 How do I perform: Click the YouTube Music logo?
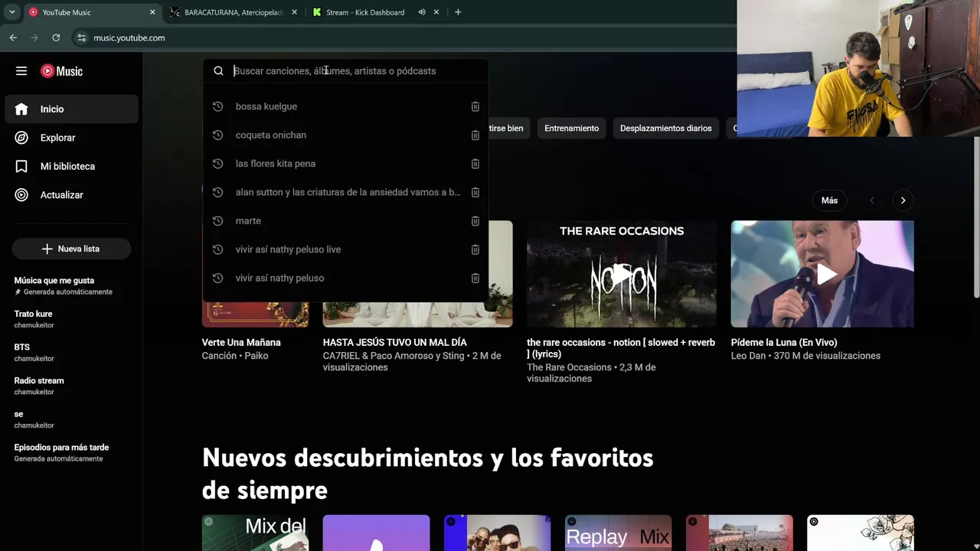point(61,71)
